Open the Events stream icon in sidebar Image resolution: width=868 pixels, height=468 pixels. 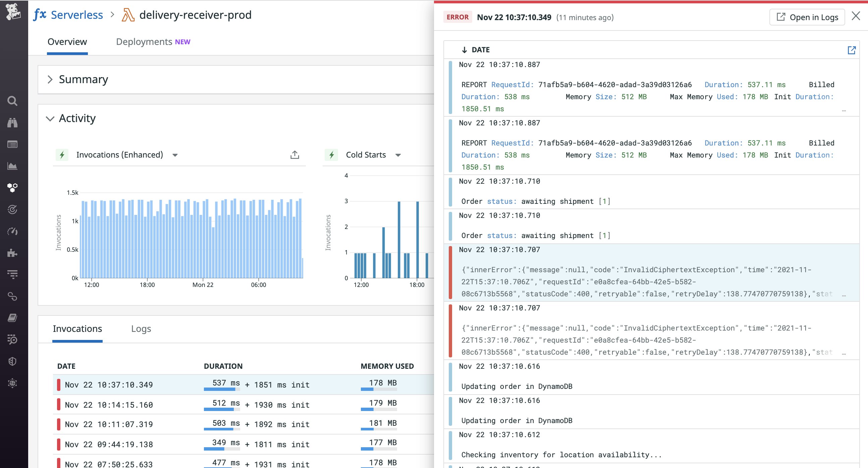pyautogui.click(x=12, y=144)
